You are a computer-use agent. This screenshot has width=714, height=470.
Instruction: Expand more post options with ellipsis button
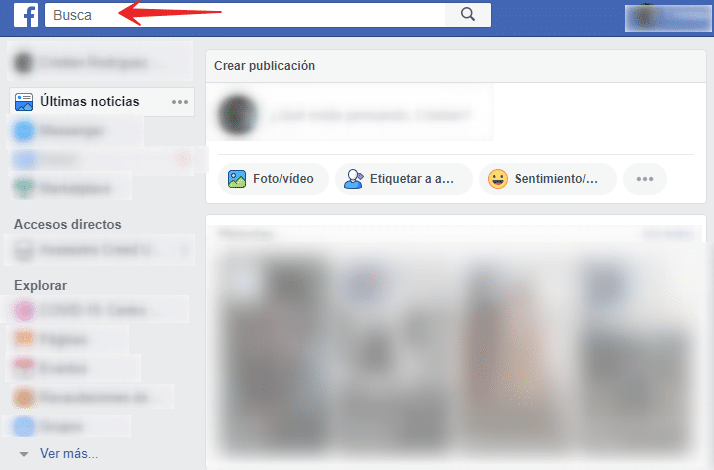pos(645,179)
